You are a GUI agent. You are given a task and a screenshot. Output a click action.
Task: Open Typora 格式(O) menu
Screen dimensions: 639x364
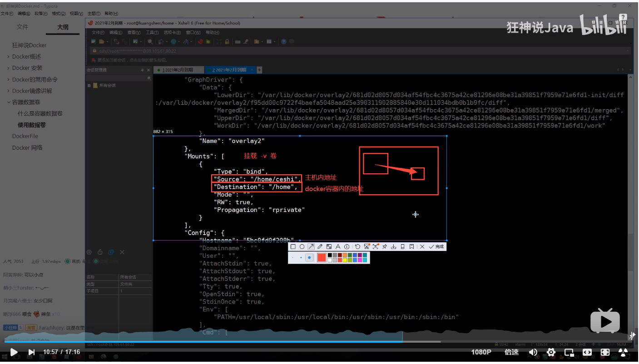(59, 14)
